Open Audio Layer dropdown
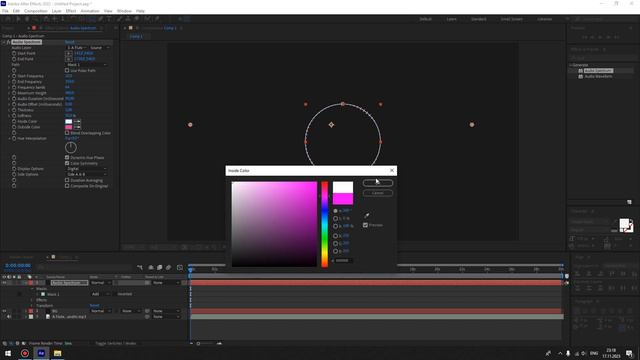The height and width of the screenshot is (360, 640). 77,47
